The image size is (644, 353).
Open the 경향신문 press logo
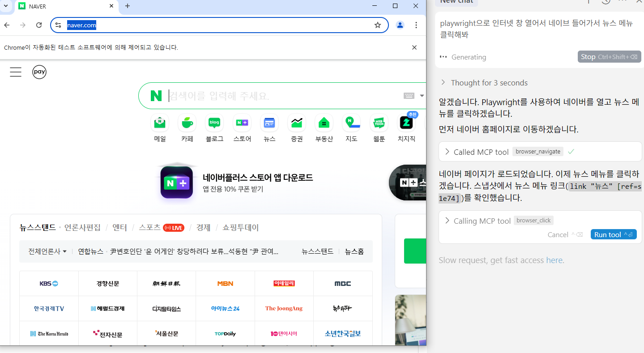pos(108,283)
